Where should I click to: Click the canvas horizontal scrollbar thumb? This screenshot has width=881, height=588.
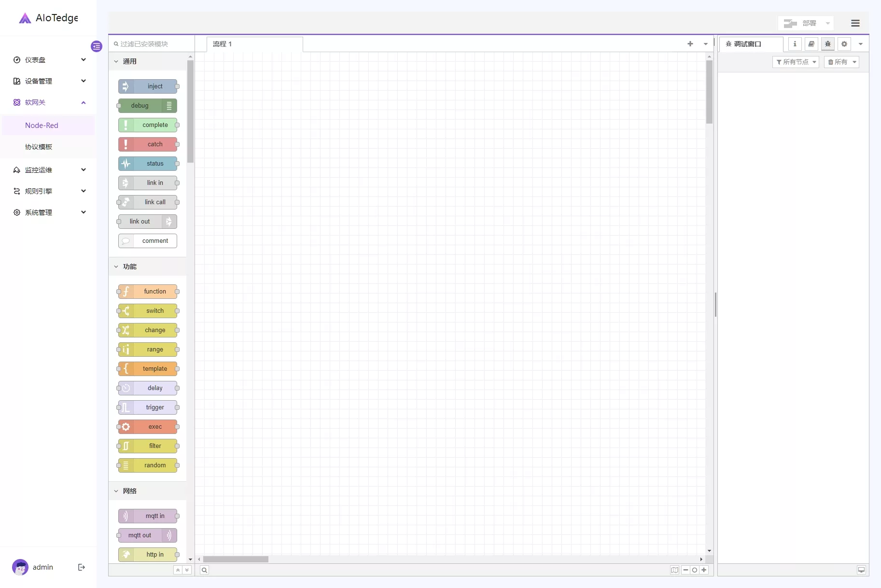tap(236, 559)
